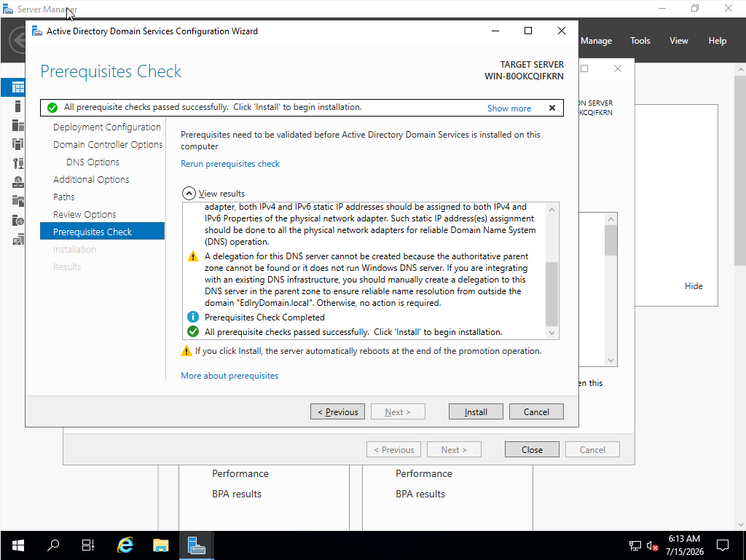Screen dimensions: 746x560
Task: Go to Review Options step
Action: pyautogui.click(x=85, y=214)
